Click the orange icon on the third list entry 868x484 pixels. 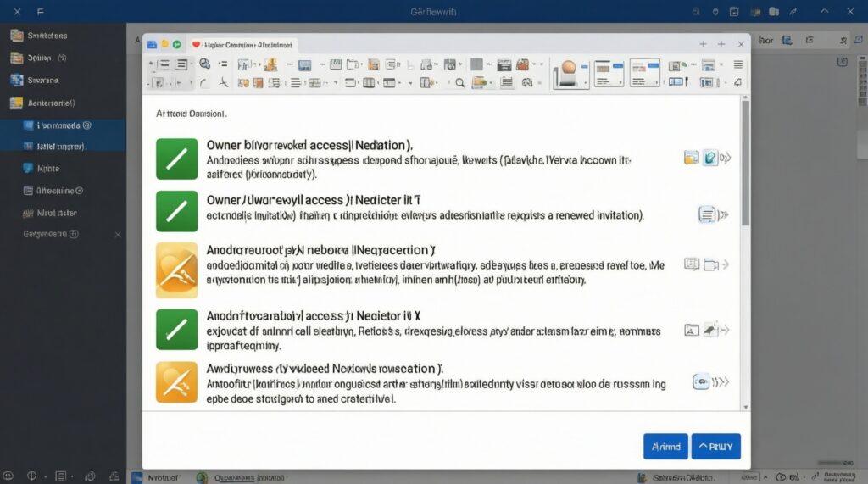(176, 270)
